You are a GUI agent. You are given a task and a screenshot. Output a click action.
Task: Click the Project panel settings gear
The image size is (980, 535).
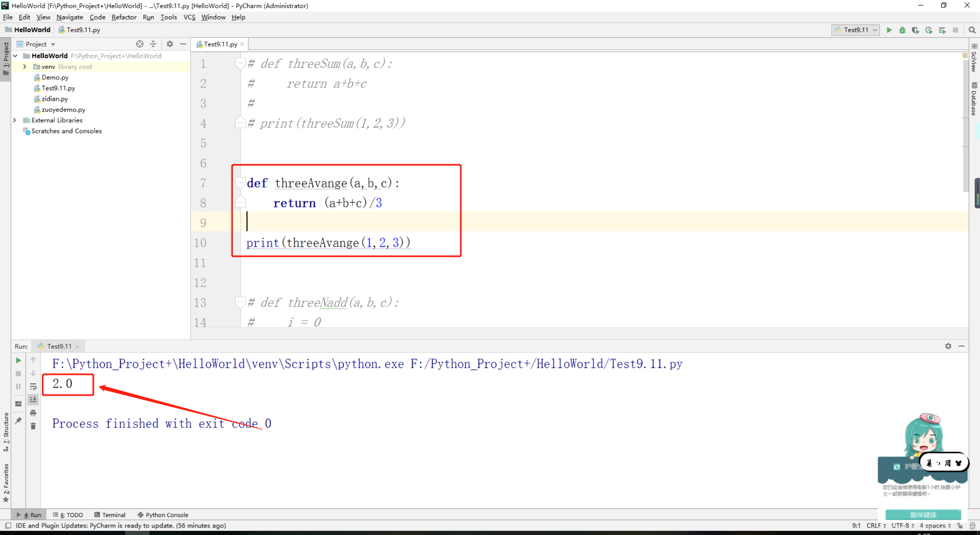[x=170, y=44]
